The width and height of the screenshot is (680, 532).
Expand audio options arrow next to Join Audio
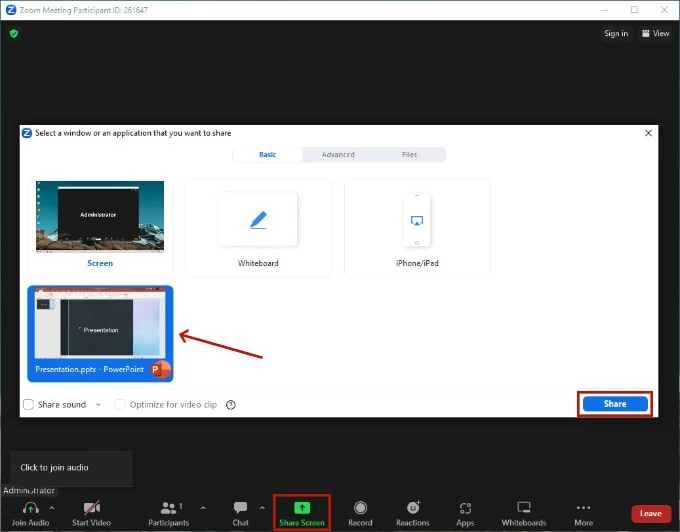[x=52, y=508]
